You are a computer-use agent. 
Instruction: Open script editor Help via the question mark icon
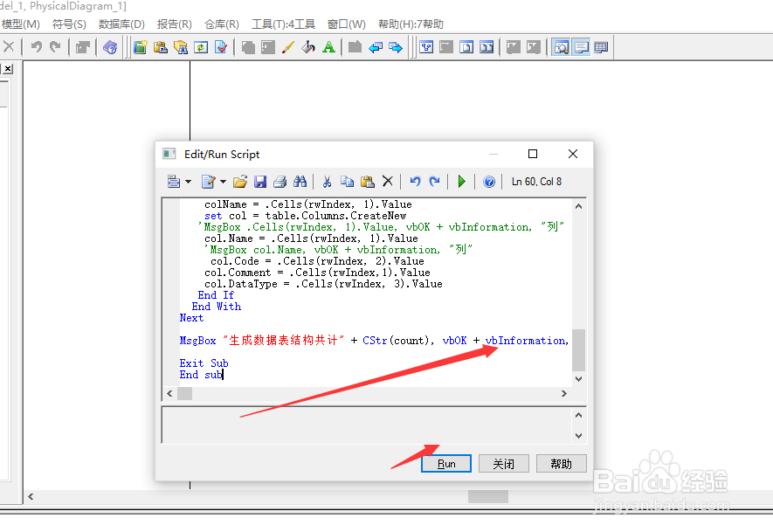(489, 181)
